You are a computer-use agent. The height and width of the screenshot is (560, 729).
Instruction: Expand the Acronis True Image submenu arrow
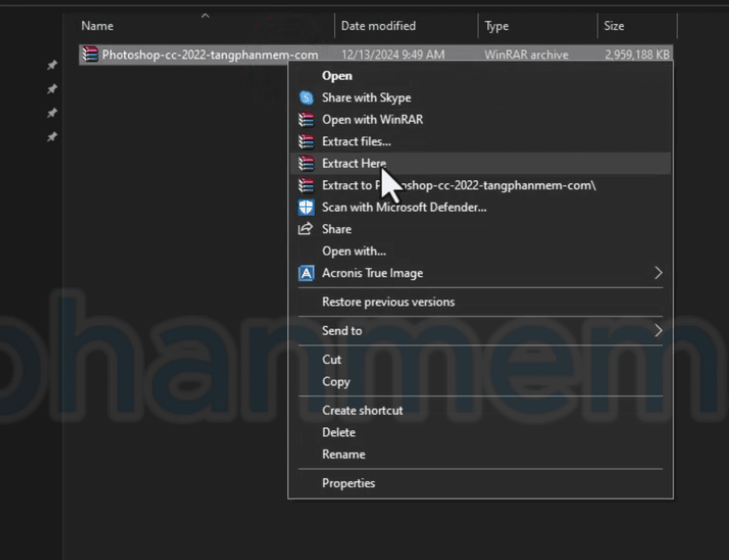(657, 273)
